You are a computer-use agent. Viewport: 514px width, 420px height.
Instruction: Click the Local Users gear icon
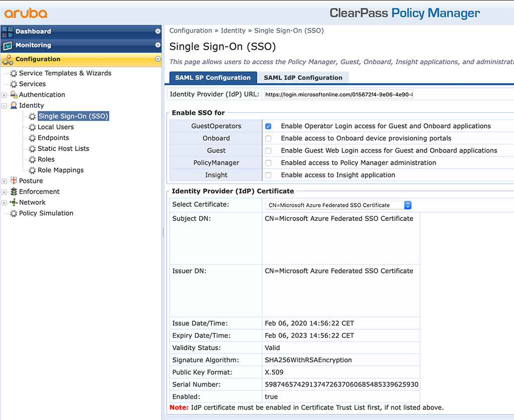(32, 127)
